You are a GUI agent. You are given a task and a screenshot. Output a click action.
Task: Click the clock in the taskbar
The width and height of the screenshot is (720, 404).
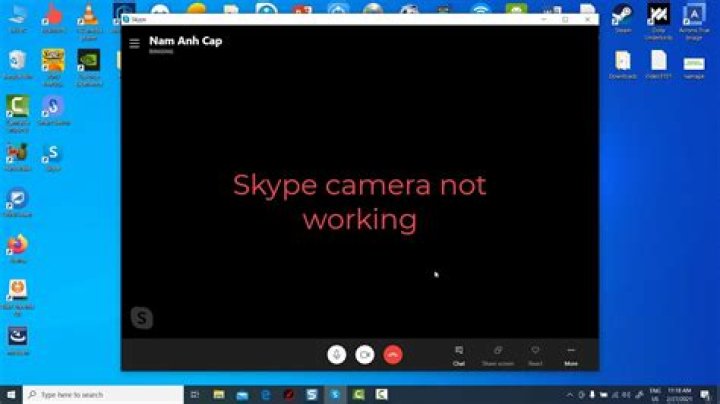682,395
